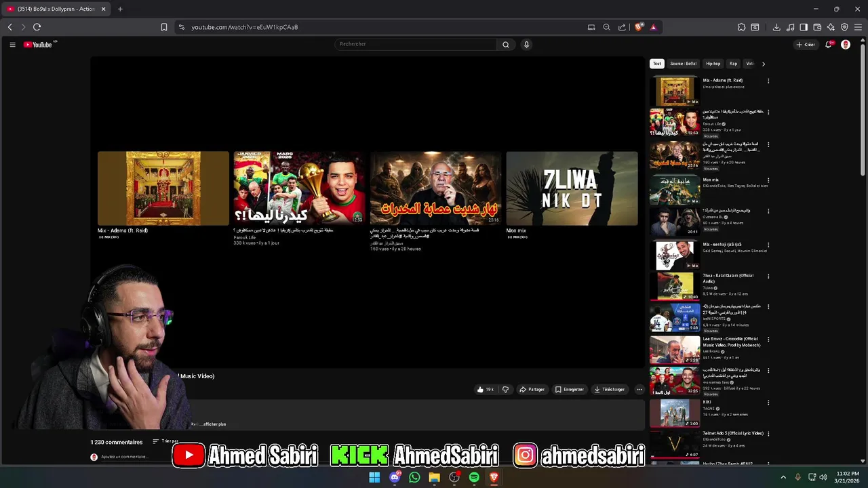
Task: Dislike the video with the thumbs-down button
Action: 505,390
